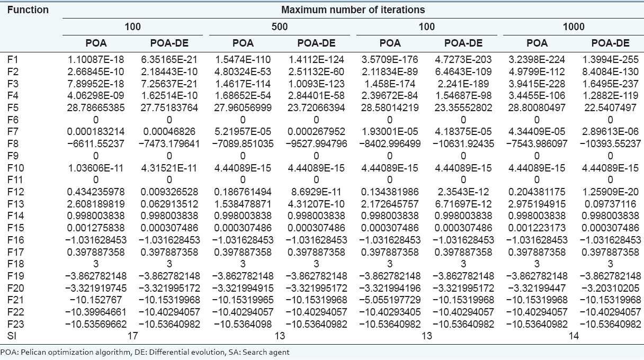644x360 pixels.
Task: Click the cell value 1.10087E-18
Action: (96, 60)
